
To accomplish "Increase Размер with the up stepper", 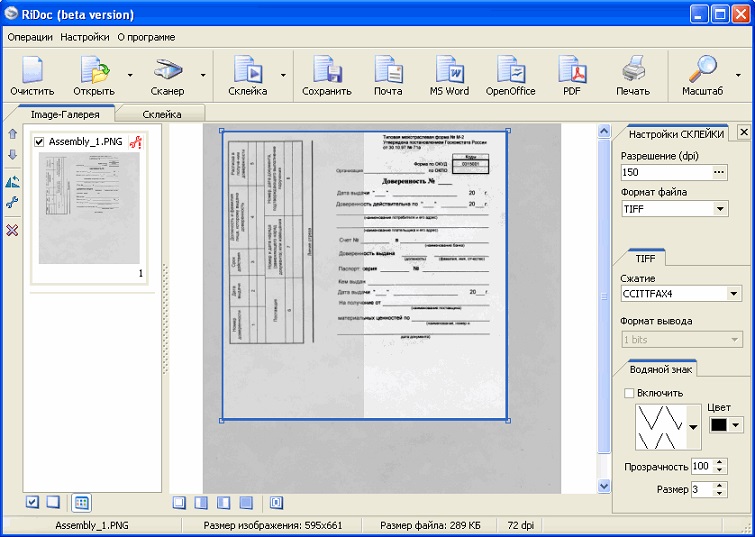I will coord(719,486).
